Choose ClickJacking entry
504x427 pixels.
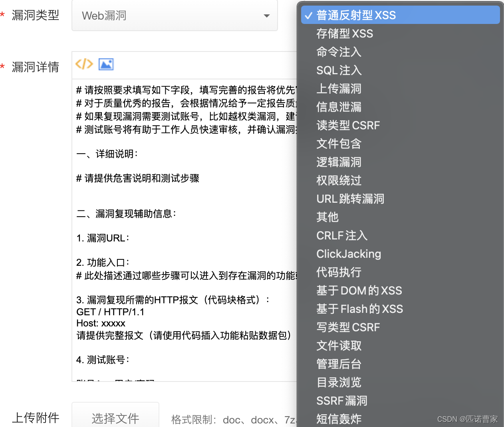pyautogui.click(x=400, y=254)
